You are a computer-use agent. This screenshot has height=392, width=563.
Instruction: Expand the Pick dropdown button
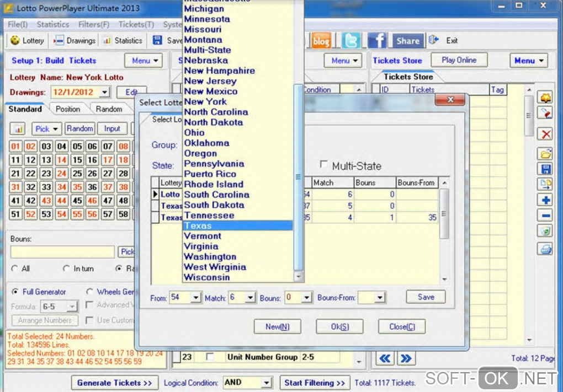[x=47, y=129]
